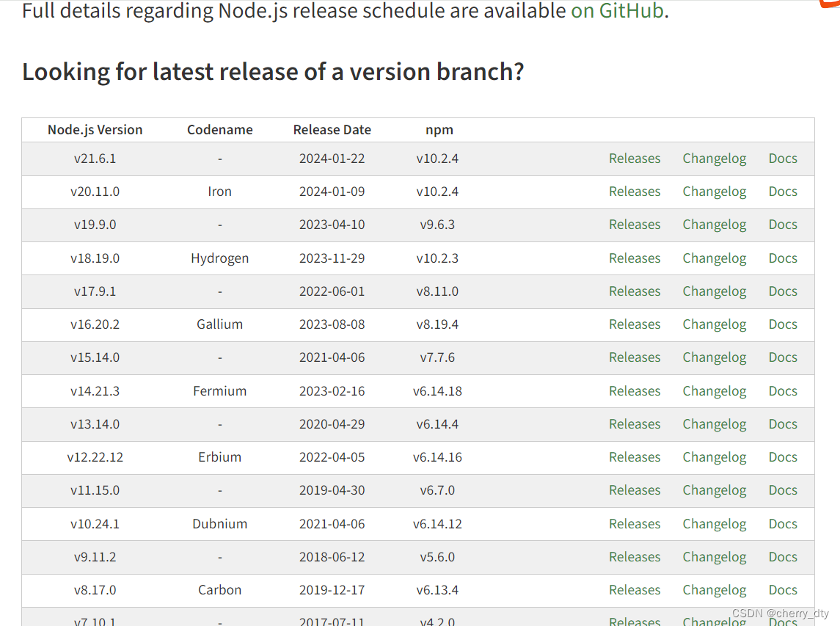Viewport: 840px width, 626px height.
Task: Select npm version v8.19.4
Action: (437, 325)
